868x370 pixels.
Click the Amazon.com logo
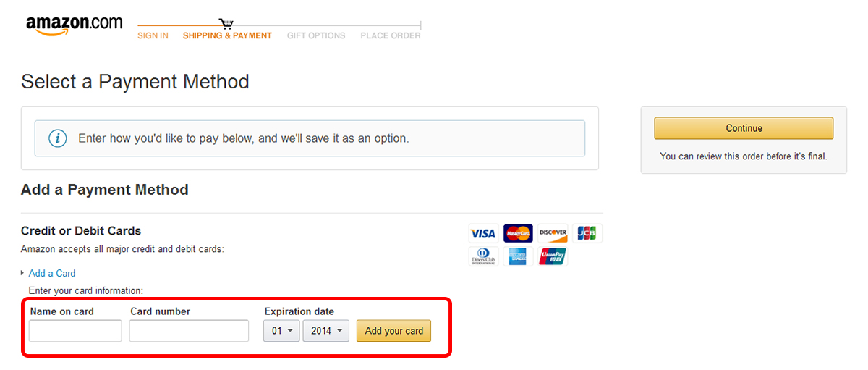pyautogui.click(x=74, y=26)
